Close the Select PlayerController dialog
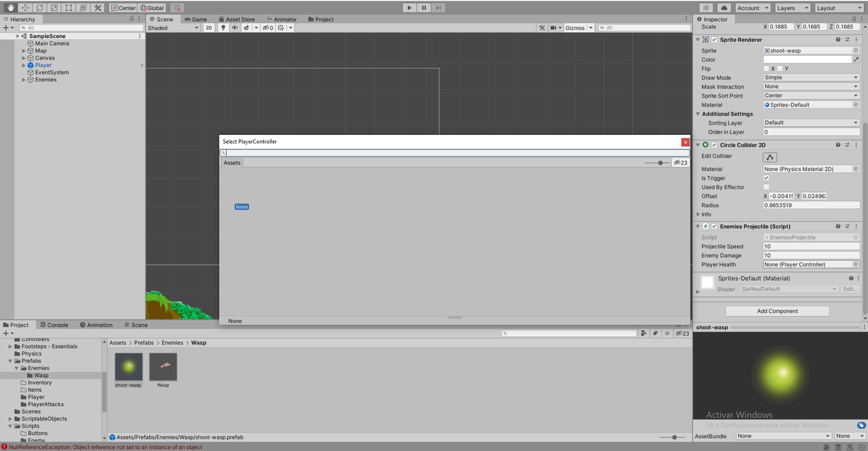The image size is (868, 451). coord(686,142)
